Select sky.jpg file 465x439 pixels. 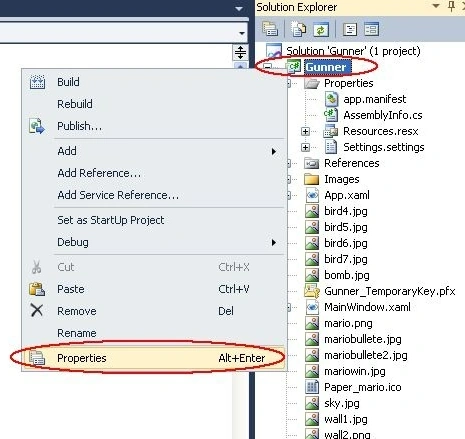tap(341, 403)
